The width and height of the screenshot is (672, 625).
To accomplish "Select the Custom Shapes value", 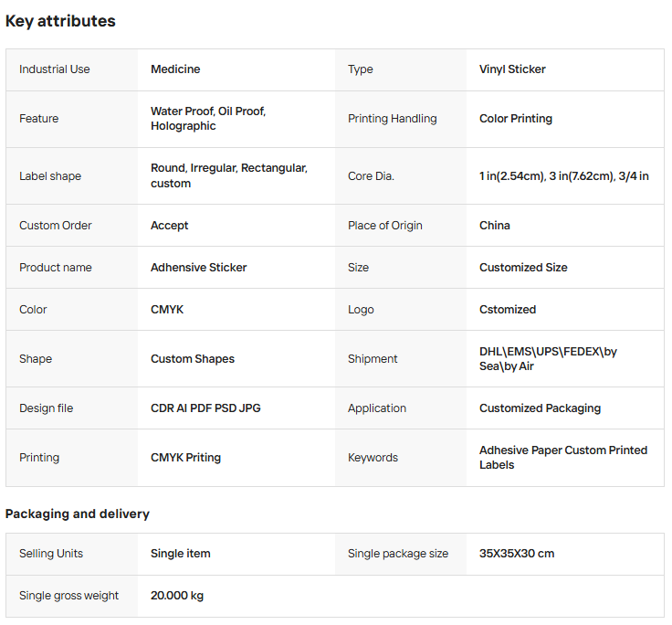I will click(x=193, y=358).
